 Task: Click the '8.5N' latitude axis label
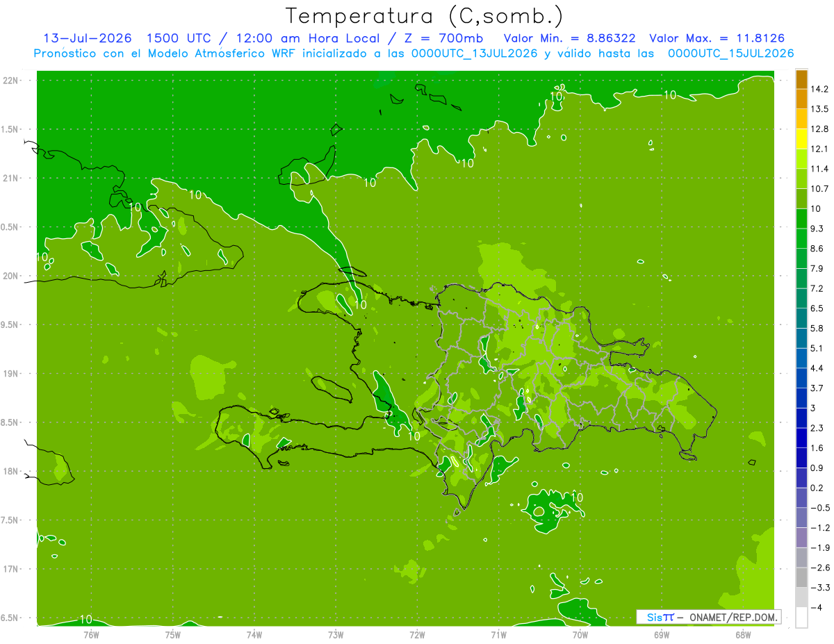click(10, 422)
